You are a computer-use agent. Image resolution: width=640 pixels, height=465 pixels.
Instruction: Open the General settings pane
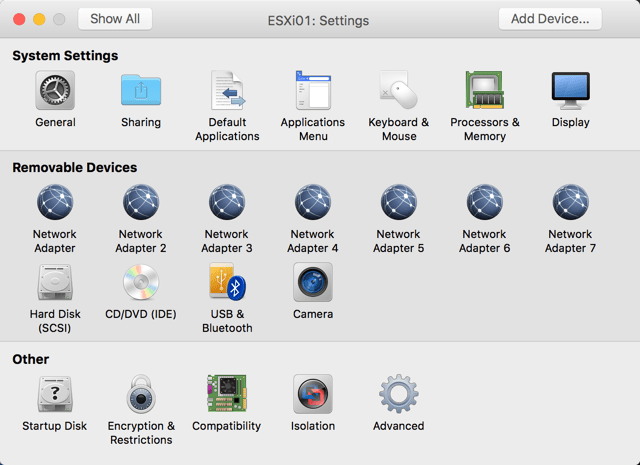click(x=55, y=91)
